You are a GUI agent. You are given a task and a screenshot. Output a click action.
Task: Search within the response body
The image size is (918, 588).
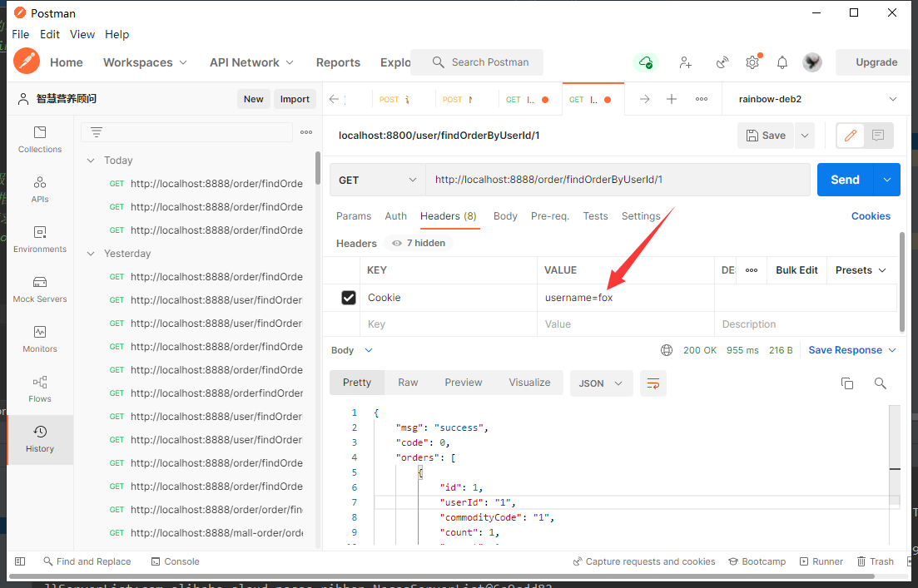tap(880, 383)
